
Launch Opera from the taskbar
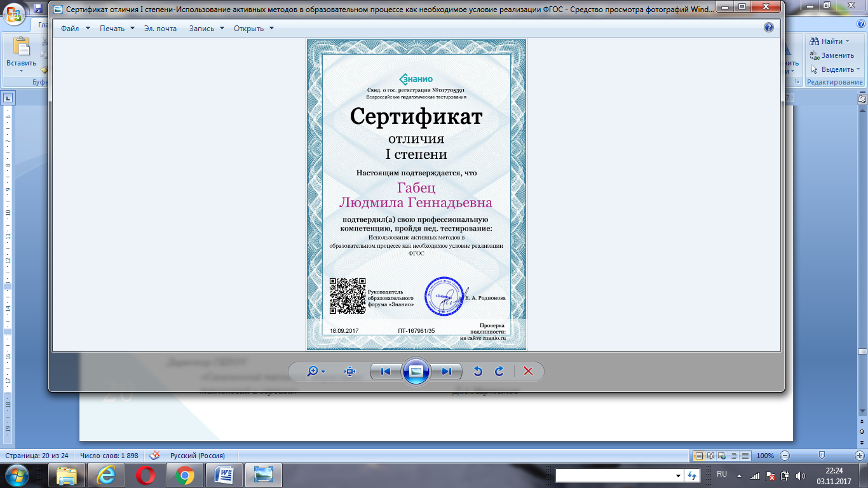[x=146, y=475]
